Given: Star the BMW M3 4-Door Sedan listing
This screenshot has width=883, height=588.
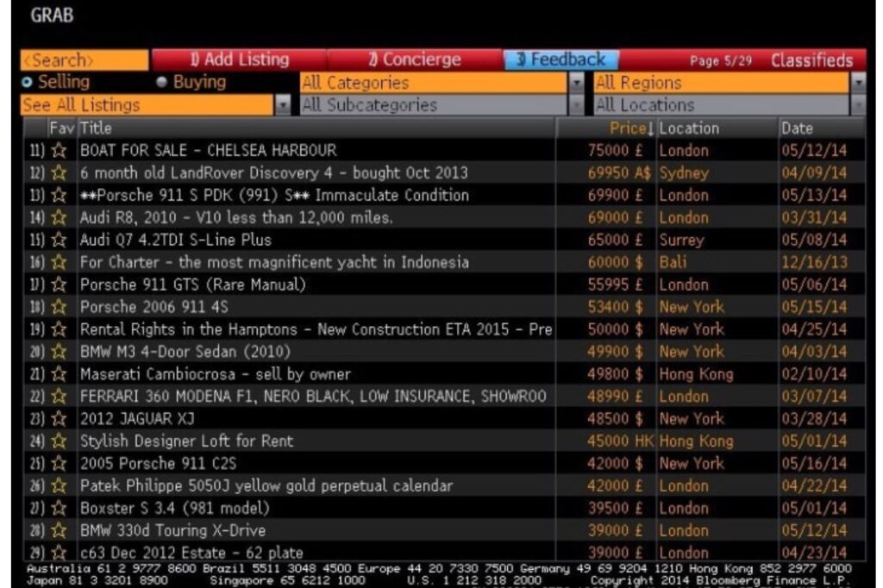Looking at the screenshot, I should pyautogui.click(x=60, y=350).
